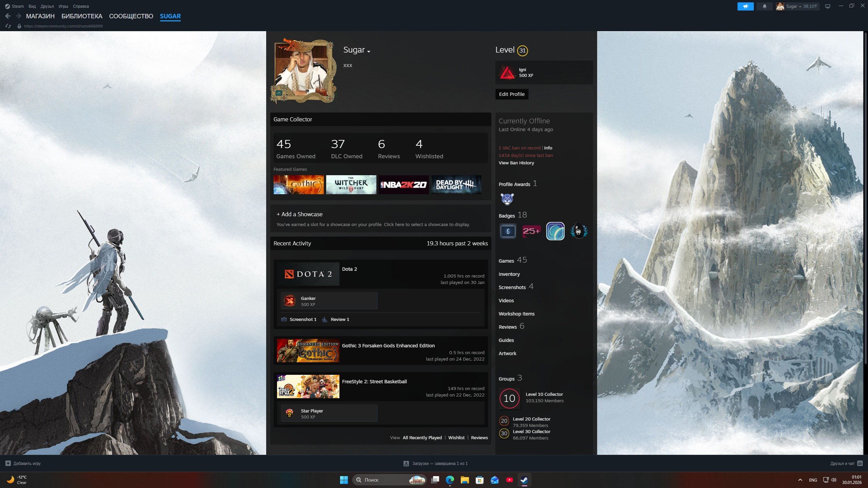The height and width of the screenshot is (488, 868).
Task: Click the Witcher 3 featured game thumbnail
Action: click(351, 185)
